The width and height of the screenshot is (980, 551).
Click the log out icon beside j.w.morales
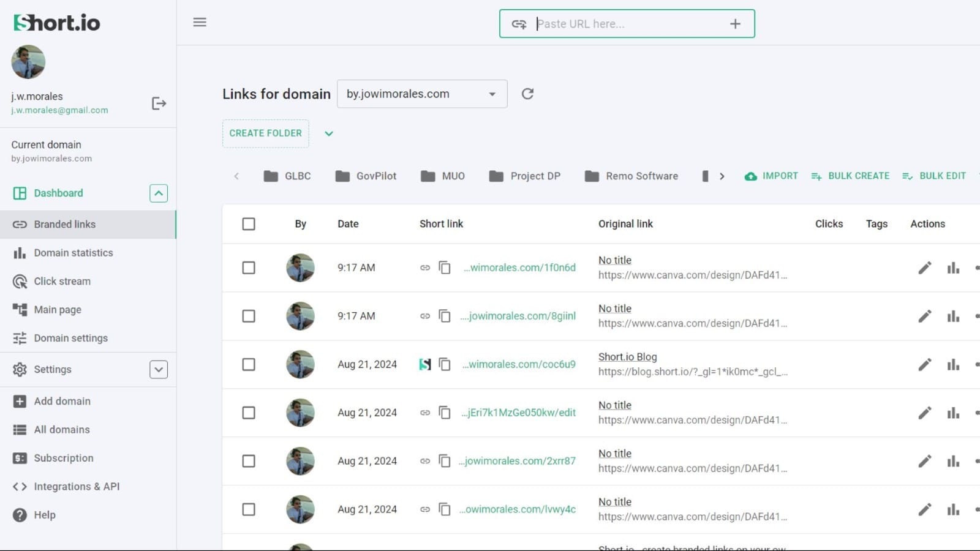click(159, 103)
